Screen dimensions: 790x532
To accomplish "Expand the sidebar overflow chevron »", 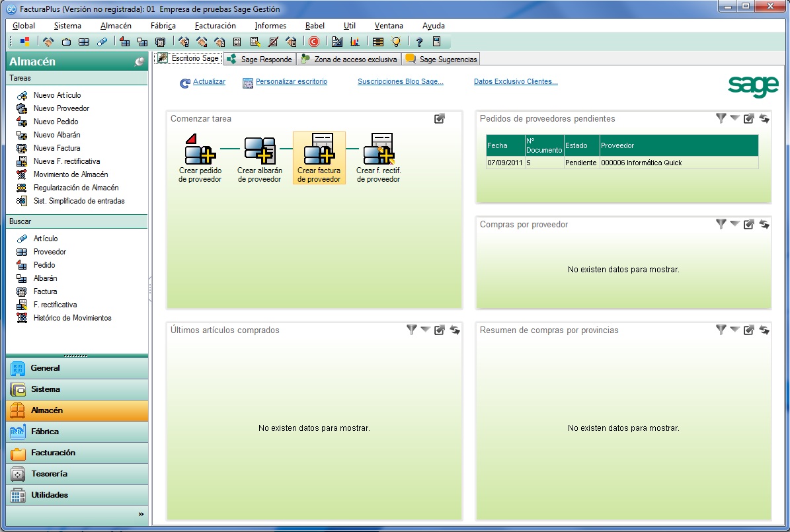I will pyautogui.click(x=141, y=514).
